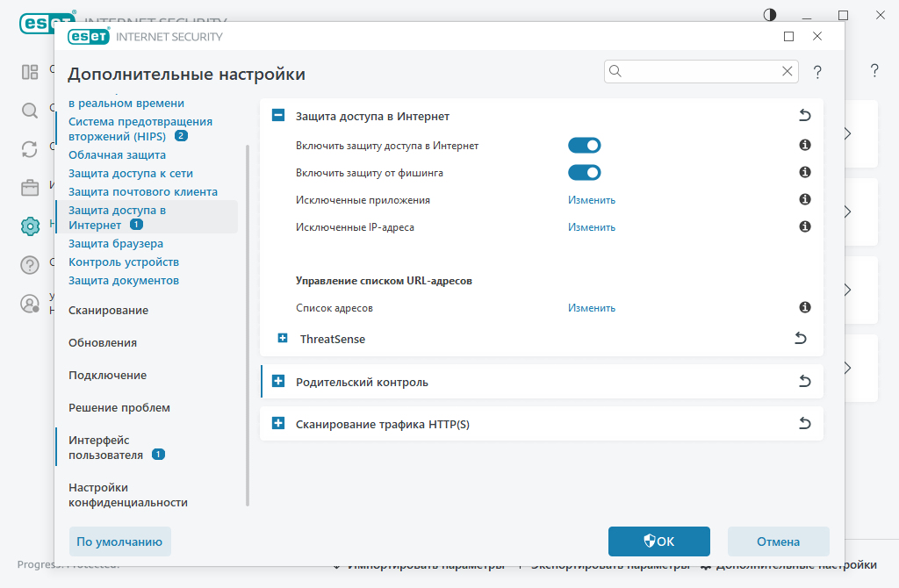
Task: Clear the search box with X
Action: tap(788, 71)
